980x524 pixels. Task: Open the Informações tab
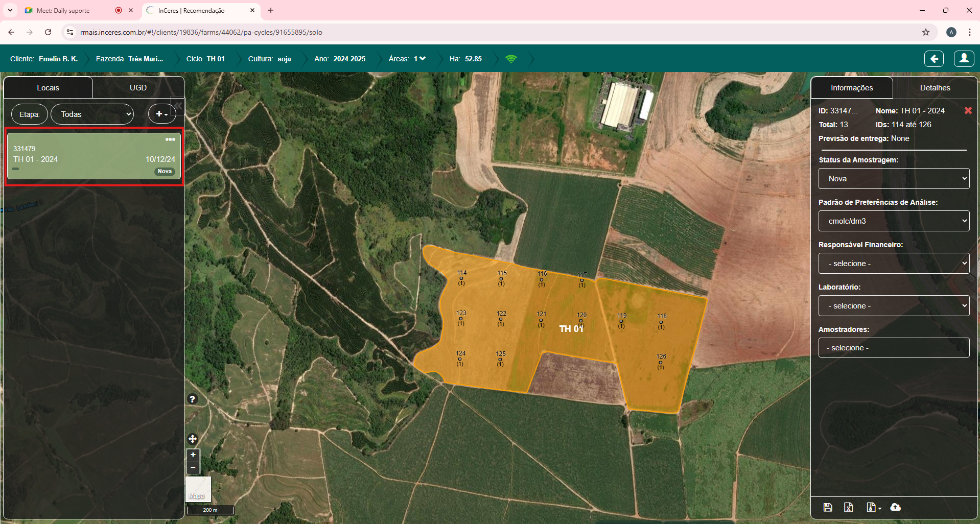[x=852, y=87]
